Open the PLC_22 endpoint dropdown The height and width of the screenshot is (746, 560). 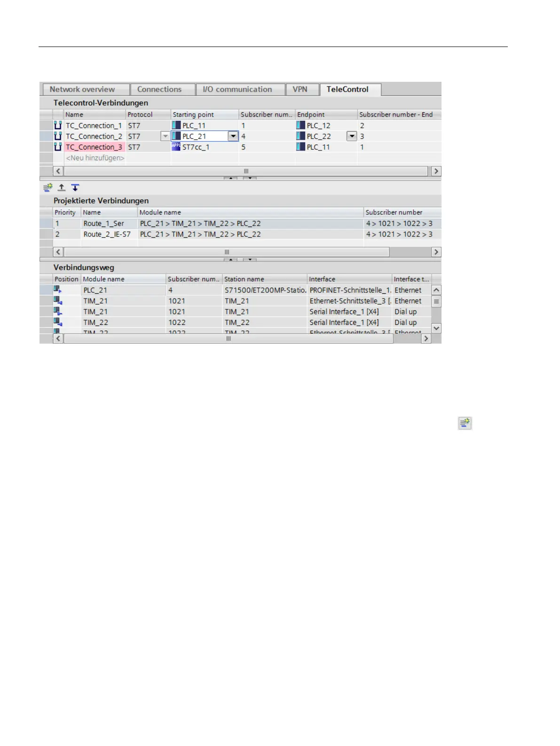click(352, 136)
